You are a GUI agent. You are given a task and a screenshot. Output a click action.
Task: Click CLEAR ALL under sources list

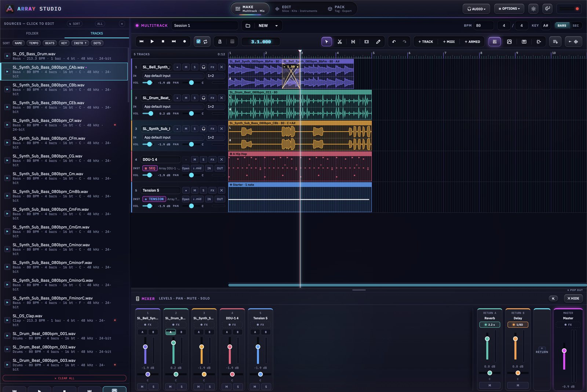65,378
